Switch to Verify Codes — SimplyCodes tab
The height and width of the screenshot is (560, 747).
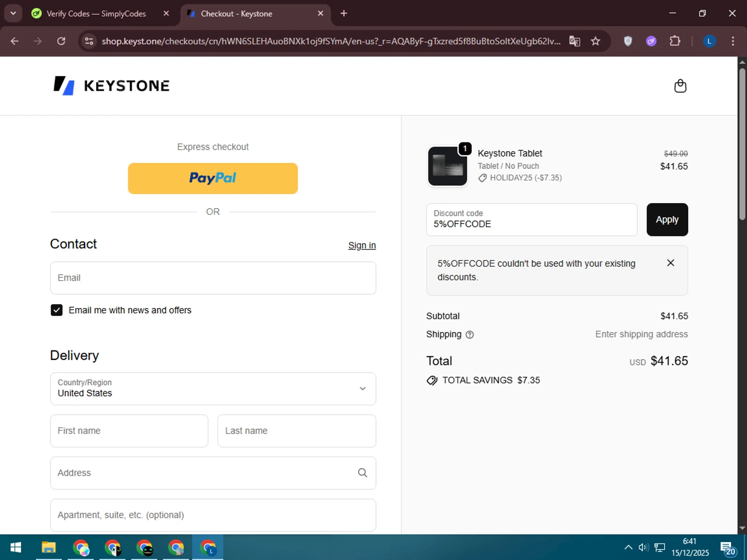pyautogui.click(x=96, y=13)
